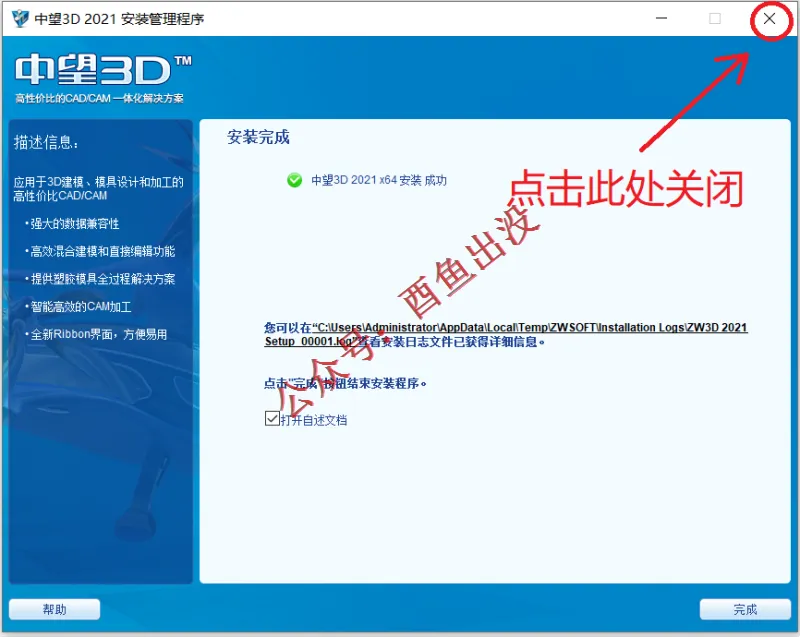Uncheck the 打开自述文档 checkbox
The height and width of the screenshot is (637, 800).
272,419
